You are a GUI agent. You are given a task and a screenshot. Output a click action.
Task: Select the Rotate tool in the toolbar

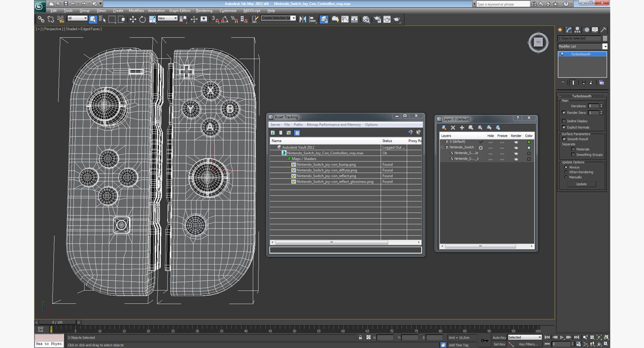(x=143, y=19)
